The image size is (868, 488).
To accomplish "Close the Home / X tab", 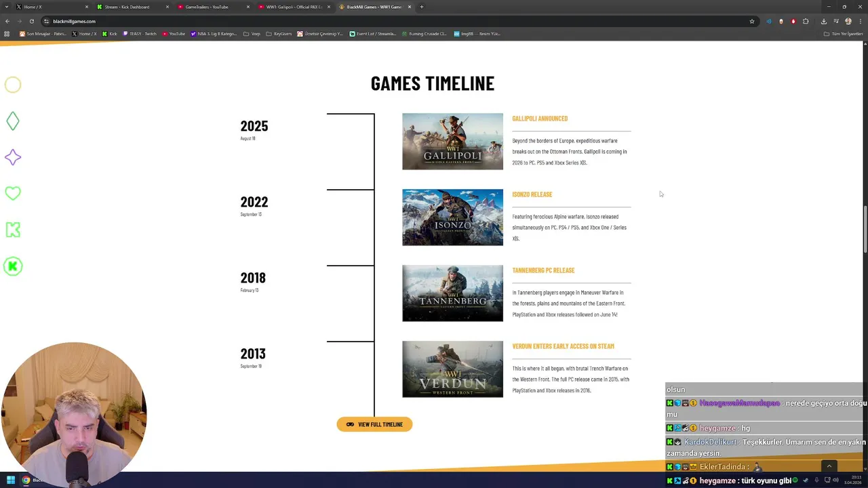I will pyautogui.click(x=87, y=7).
